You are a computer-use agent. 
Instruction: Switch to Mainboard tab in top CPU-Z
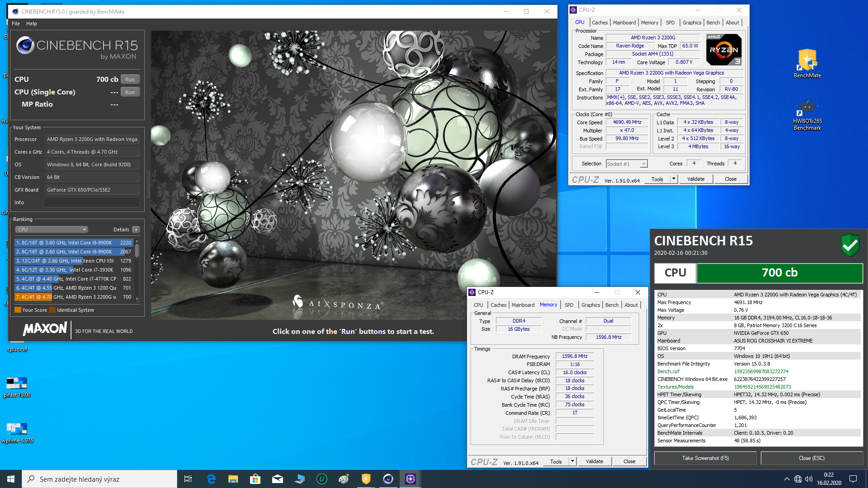(624, 23)
